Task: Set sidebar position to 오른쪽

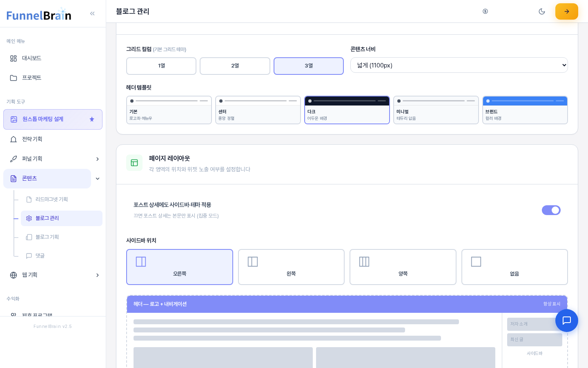Action: click(x=180, y=267)
